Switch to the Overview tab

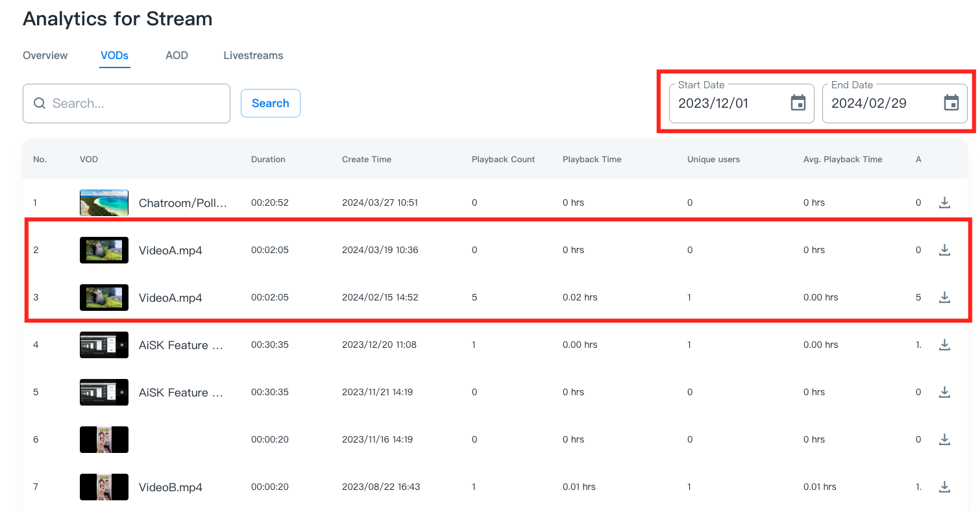[45, 55]
